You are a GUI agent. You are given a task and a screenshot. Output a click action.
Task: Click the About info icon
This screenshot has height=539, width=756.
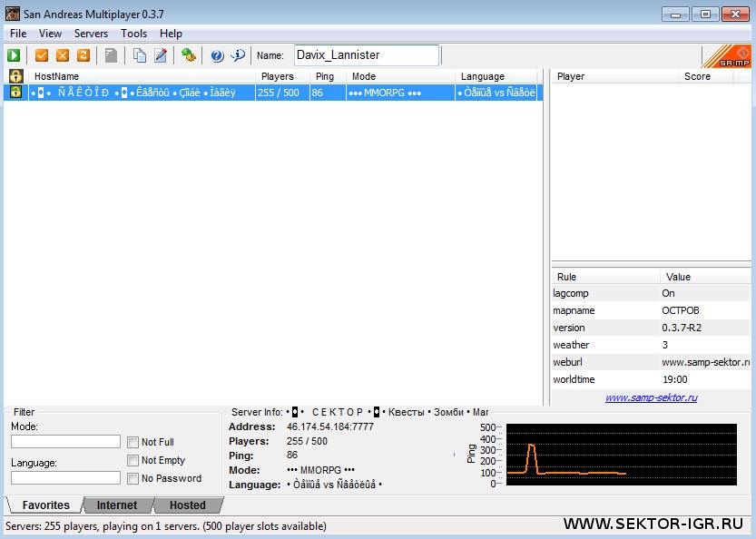coord(238,55)
